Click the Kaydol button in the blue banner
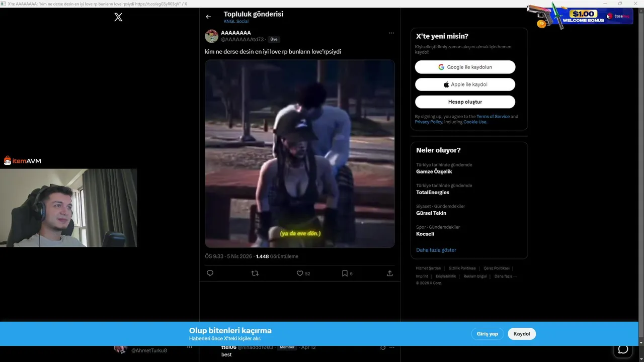The width and height of the screenshot is (644, 362). [x=522, y=334]
